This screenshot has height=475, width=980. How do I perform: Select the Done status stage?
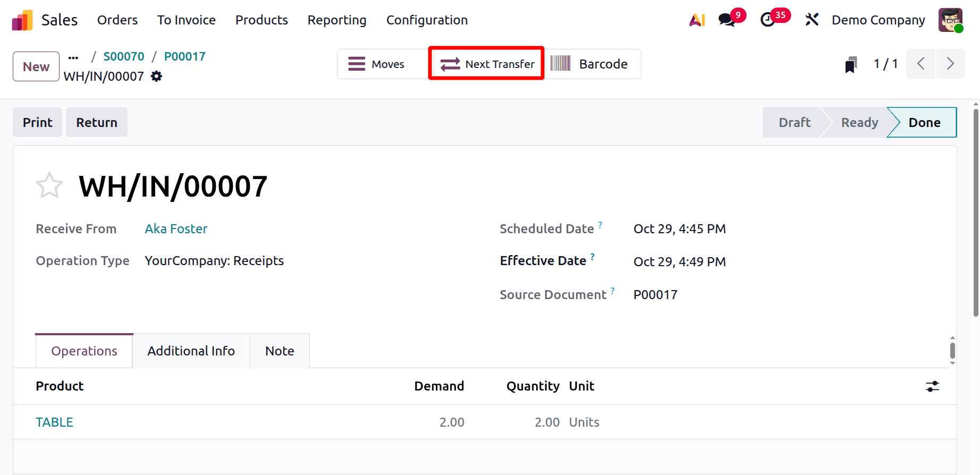(x=924, y=123)
